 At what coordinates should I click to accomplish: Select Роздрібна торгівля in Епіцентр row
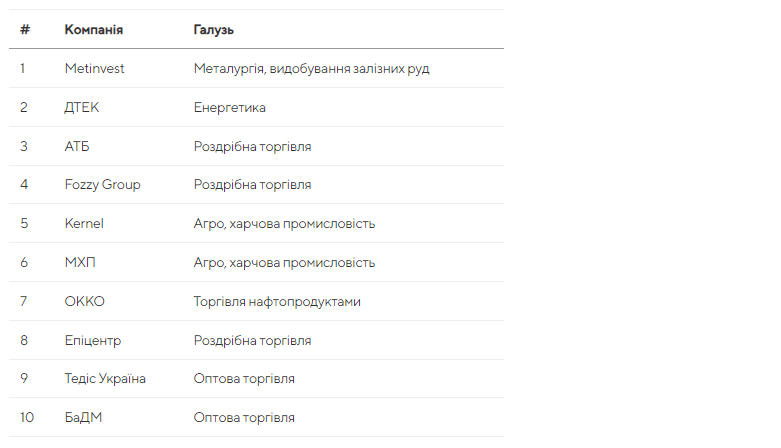tap(252, 340)
